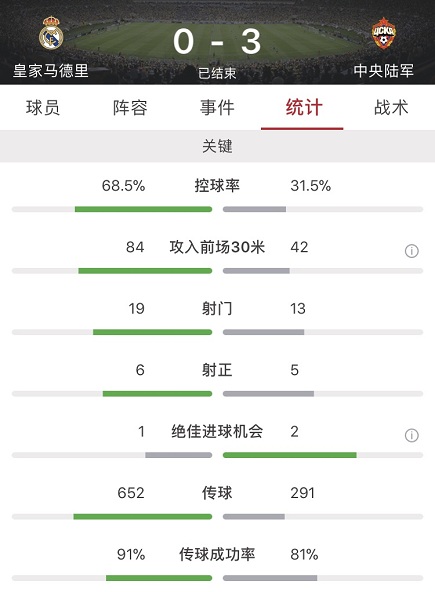435x592 pixels.
Task: Tap the 皇家马德里 team name
Action: (x=51, y=71)
